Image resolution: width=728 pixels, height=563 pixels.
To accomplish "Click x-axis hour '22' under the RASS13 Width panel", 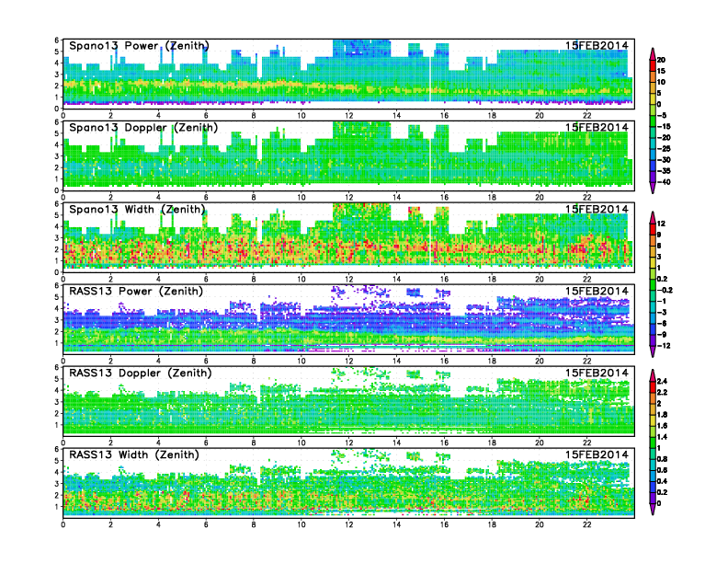I will (x=586, y=524).
